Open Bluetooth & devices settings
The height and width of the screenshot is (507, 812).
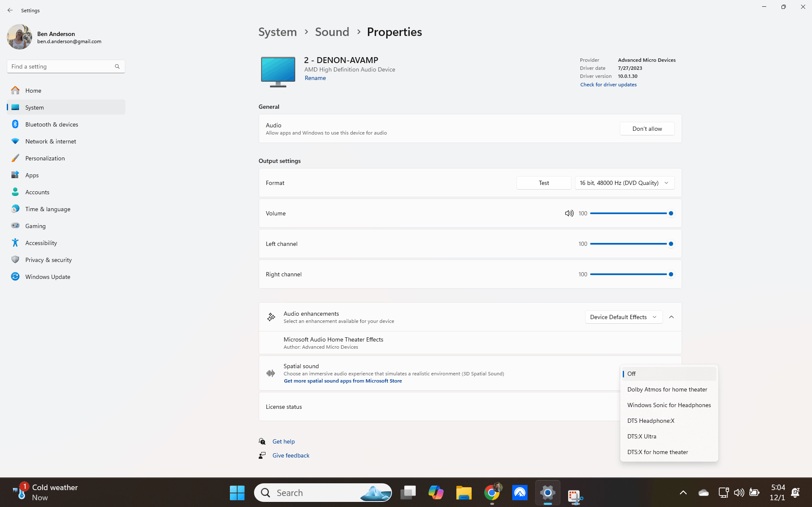[x=66, y=124]
